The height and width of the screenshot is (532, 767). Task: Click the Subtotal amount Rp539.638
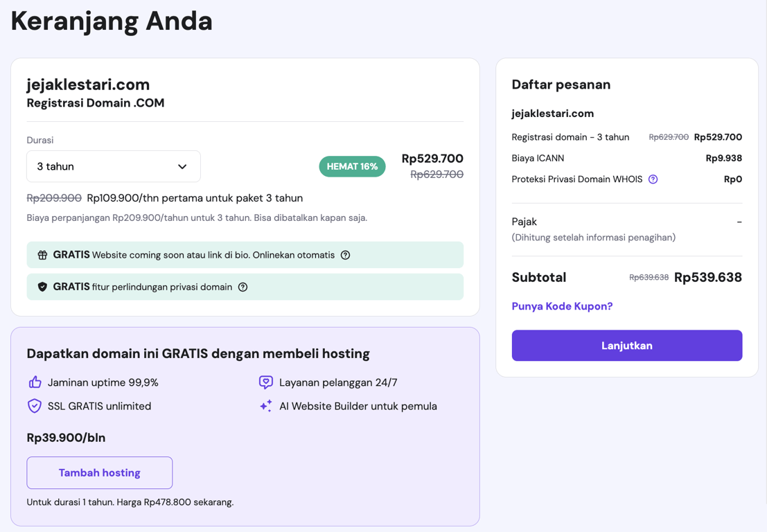click(707, 276)
